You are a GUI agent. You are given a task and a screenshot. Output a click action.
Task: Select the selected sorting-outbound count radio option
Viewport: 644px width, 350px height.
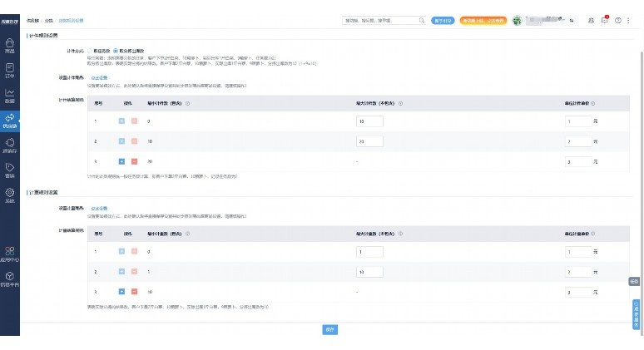116,51
